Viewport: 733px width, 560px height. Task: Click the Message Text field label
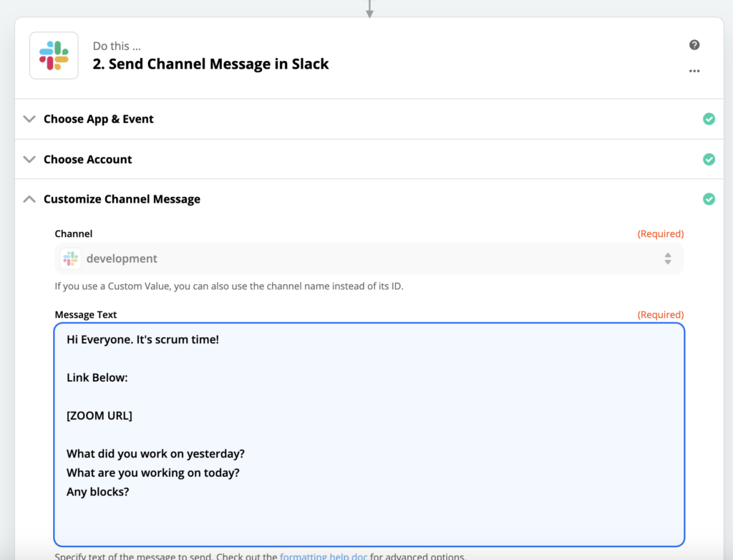click(x=86, y=314)
